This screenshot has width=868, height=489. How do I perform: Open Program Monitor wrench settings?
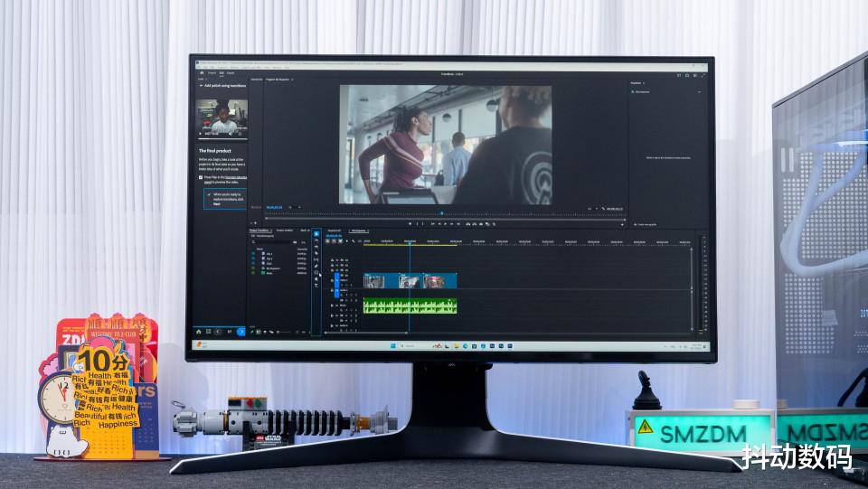click(603, 209)
